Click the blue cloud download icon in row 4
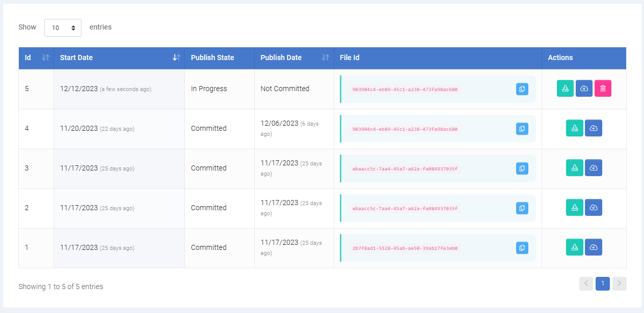Viewport: 644px width, 313px height. 593,128
